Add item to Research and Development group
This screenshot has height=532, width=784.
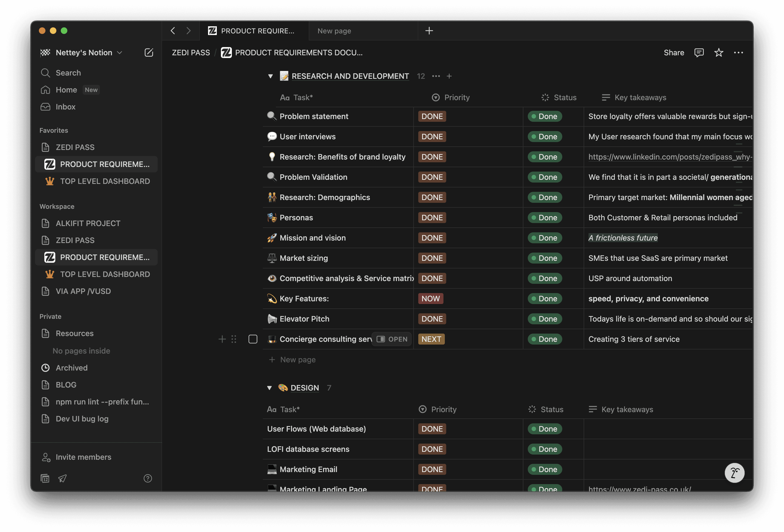click(449, 76)
